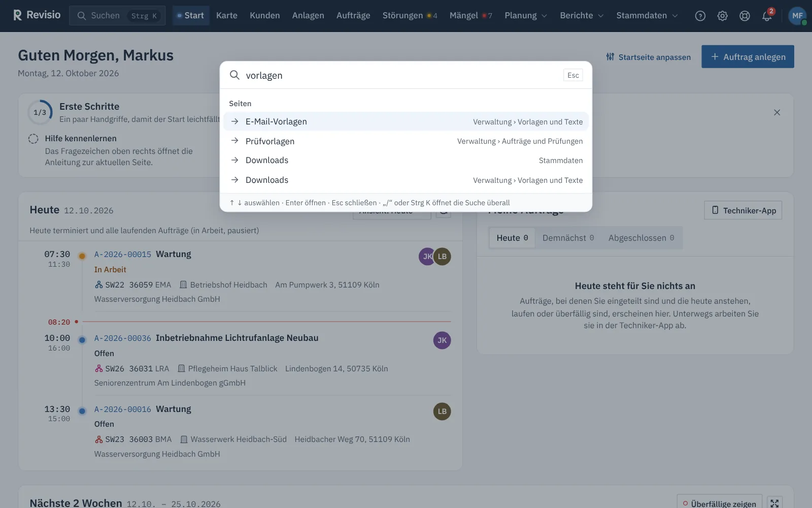
Task: Click LB avatar on order A-2026-00015
Action: tap(443, 257)
